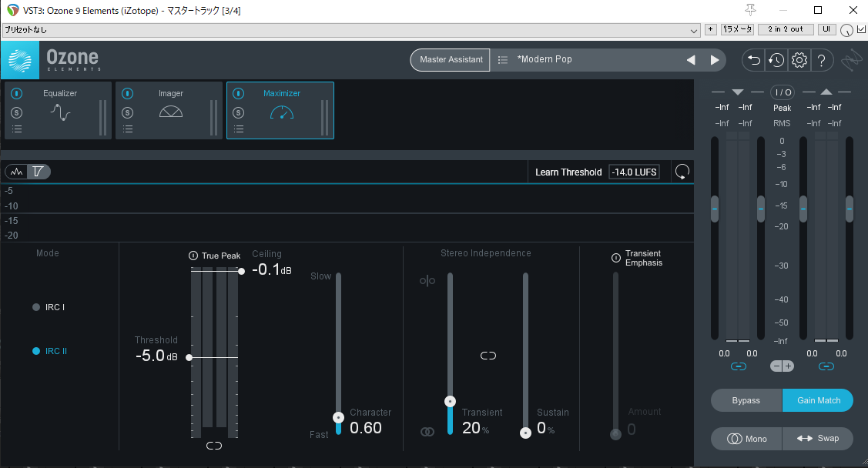
Task: Click the reset loop icon beside LUFS field
Action: point(682,172)
